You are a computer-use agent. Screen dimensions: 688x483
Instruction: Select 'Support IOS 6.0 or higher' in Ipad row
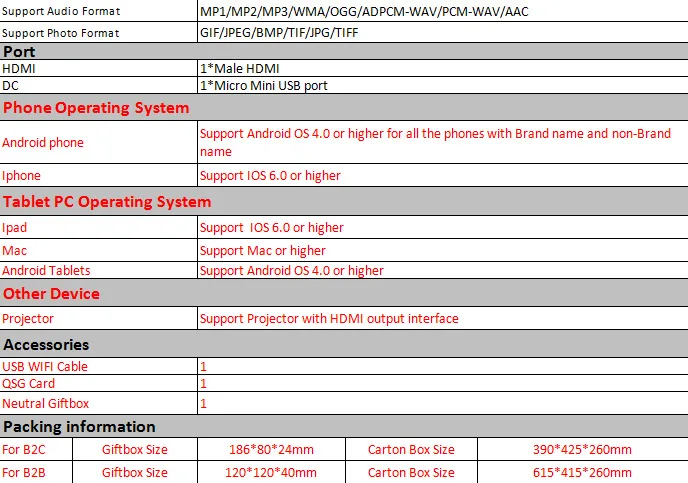(x=272, y=228)
